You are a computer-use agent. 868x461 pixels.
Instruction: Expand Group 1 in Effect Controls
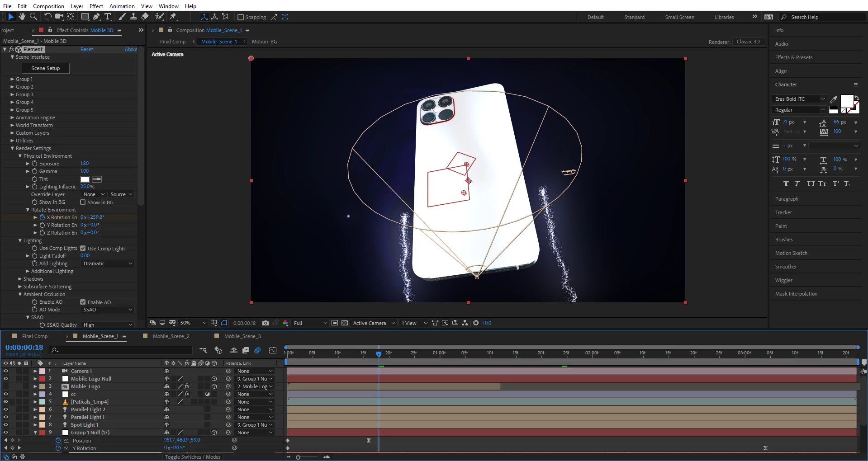(12, 79)
